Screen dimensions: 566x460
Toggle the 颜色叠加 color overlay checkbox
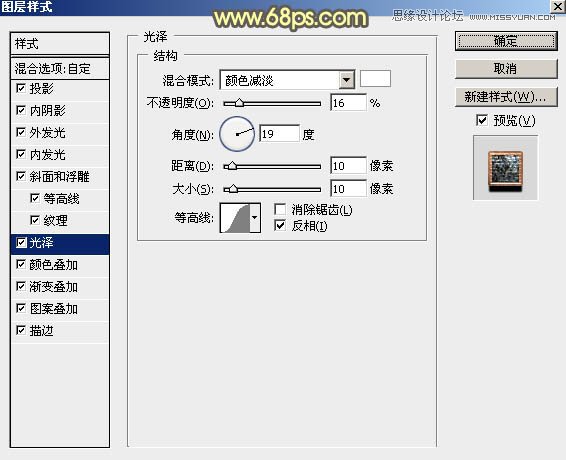click(x=21, y=265)
